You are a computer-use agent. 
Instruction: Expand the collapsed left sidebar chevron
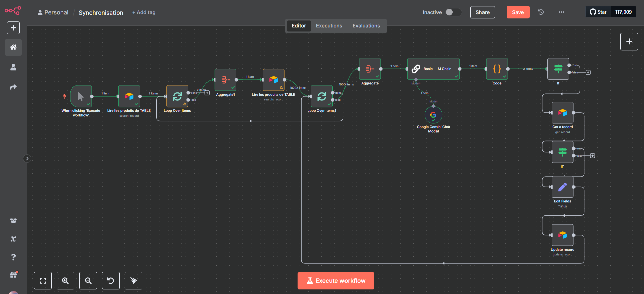pyautogui.click(x=27, y=158)
